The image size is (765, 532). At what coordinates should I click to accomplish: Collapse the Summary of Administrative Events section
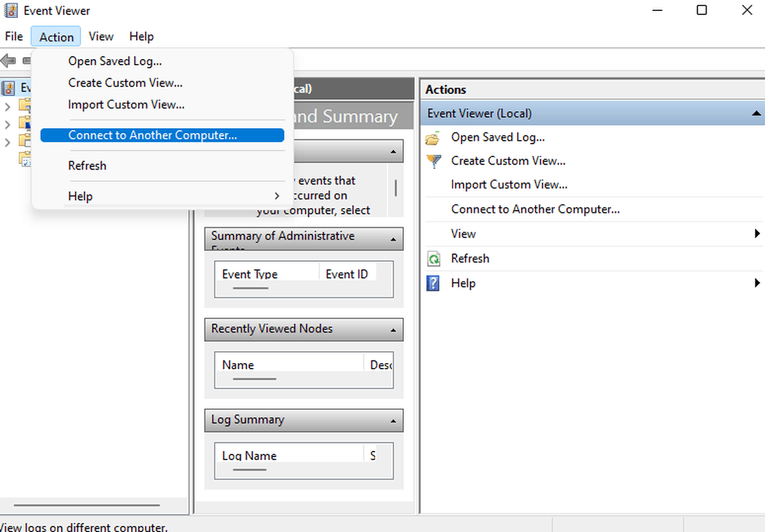click(x=393, y=240)
